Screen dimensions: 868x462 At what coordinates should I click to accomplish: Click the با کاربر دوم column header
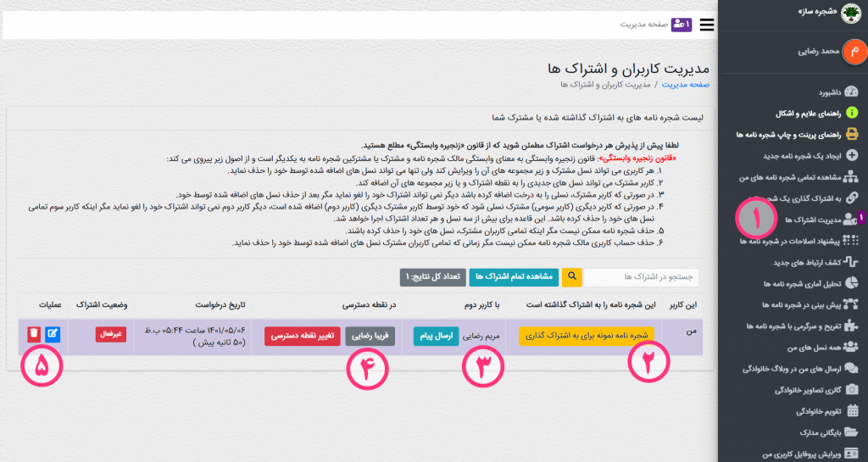(x=480, y=305)
